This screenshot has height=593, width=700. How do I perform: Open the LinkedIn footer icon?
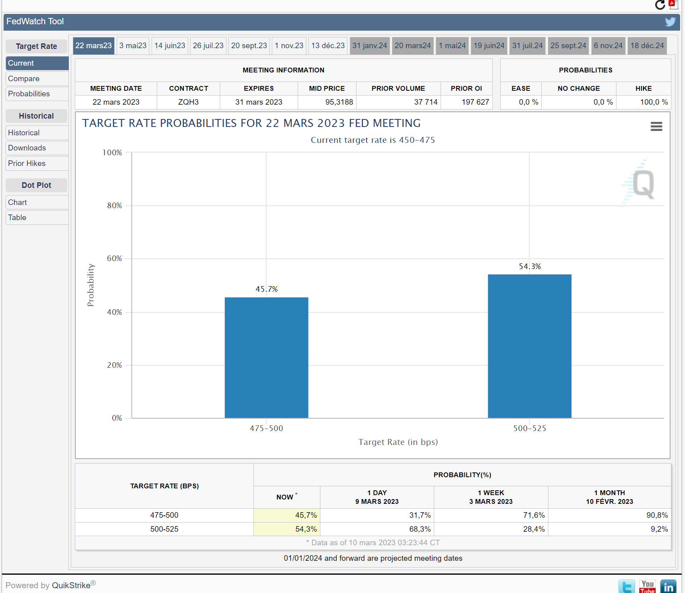click(668, 587)
